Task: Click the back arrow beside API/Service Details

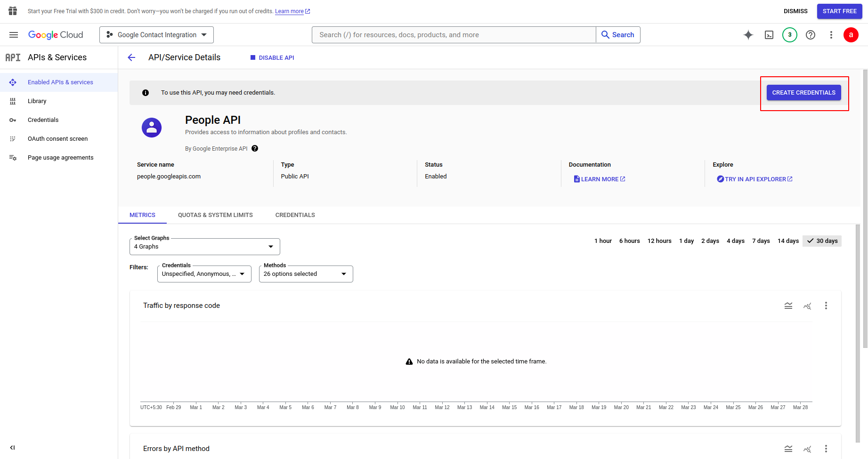Action: pos(131,57)
